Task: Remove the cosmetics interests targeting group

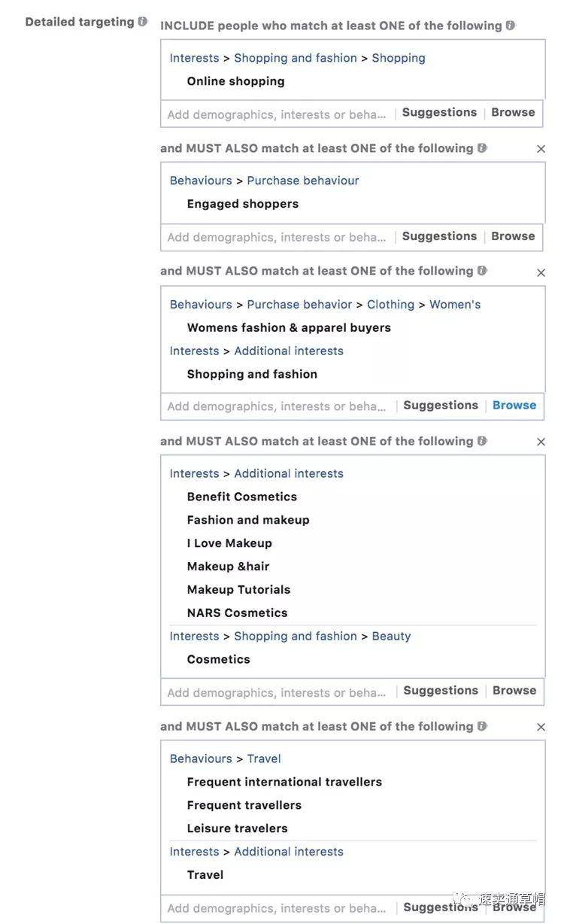Action: coord(541,442)
